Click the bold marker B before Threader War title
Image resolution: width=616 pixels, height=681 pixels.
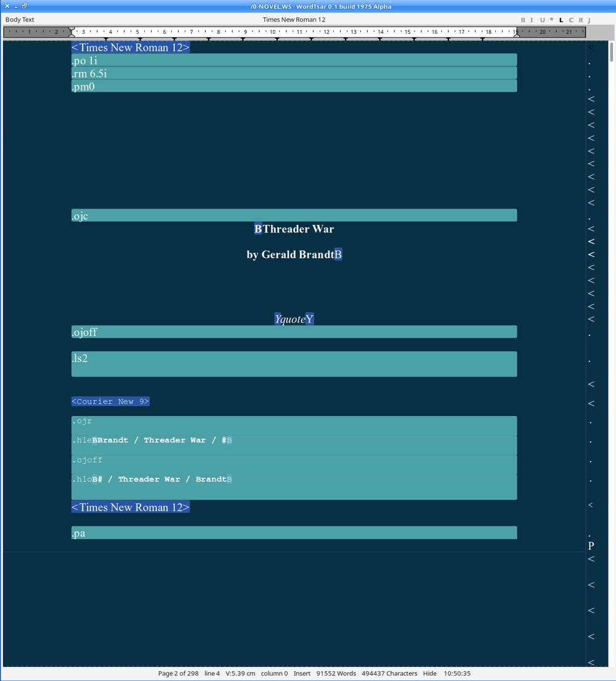click(x=258, y=229)
